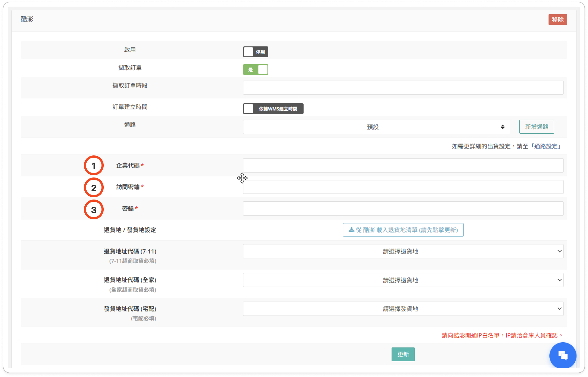Expand the 全家 退貨地址代碼 dropdown
588x377 pixels.
pos(403,280)
